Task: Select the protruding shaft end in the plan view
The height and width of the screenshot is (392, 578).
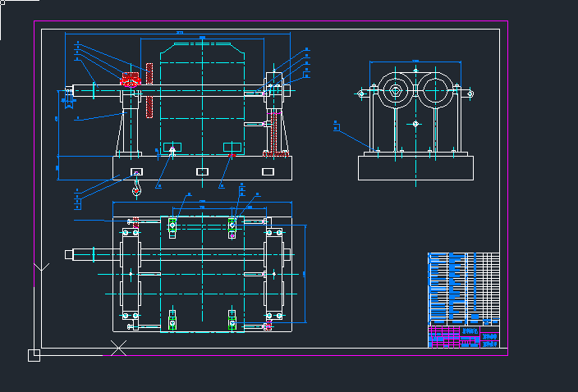Action: 80,254
